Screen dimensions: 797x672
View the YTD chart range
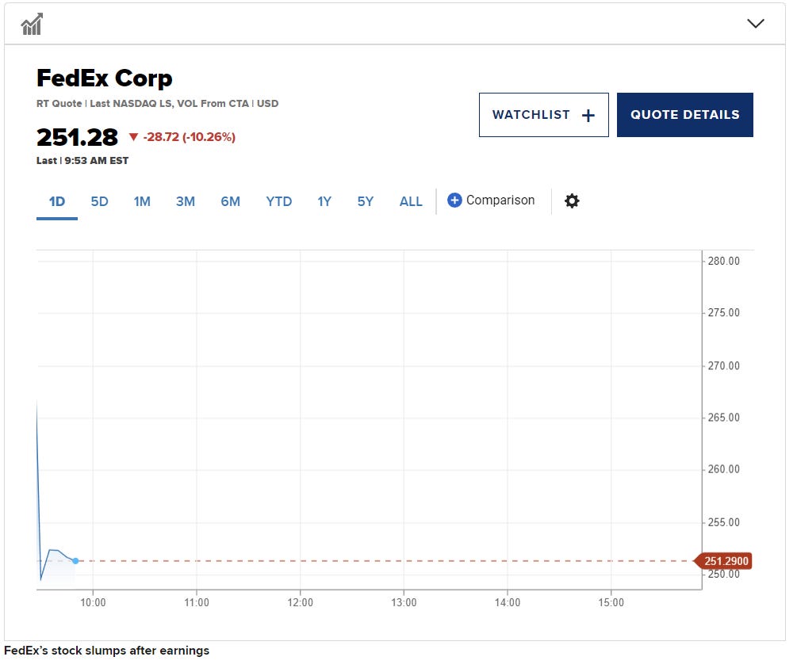tap(278, 201)
